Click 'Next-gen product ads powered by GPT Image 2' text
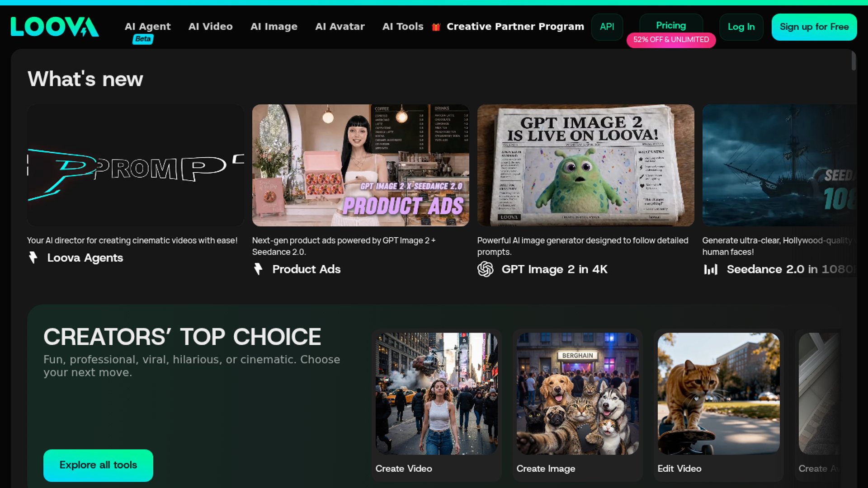Viewport: 868px width, 488px height. pyautogui.click(x=344, y=246)
